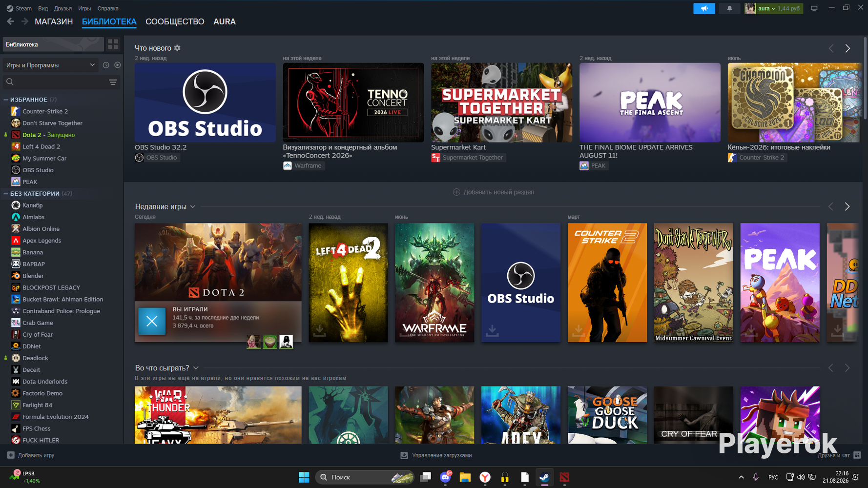Click the Warframe tag icon under TennoConcert
The height and width of the screenshot is (488, 868).
(288, 166)
